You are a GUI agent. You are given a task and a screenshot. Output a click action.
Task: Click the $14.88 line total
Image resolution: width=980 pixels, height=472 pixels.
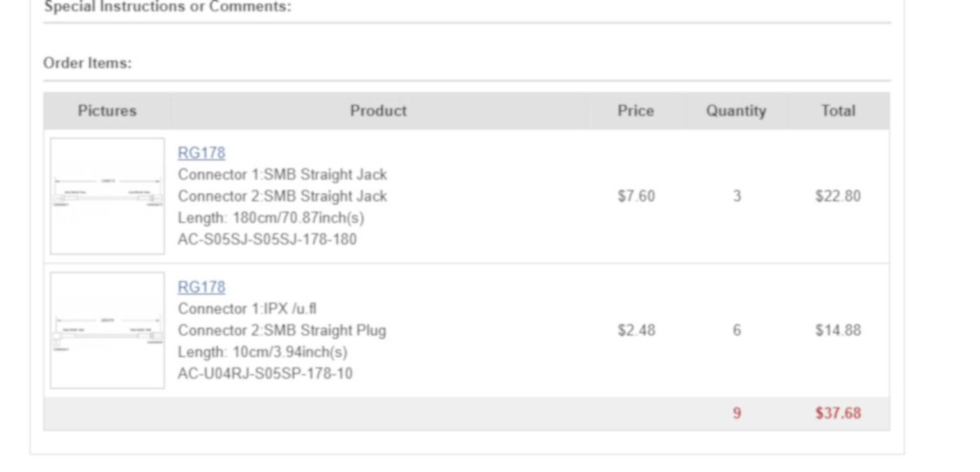838,330
